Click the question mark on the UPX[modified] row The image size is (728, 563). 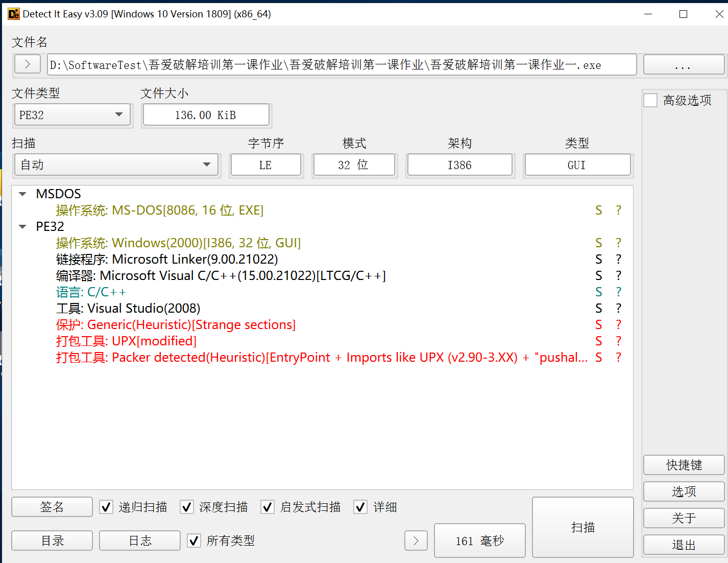[618, 341]
